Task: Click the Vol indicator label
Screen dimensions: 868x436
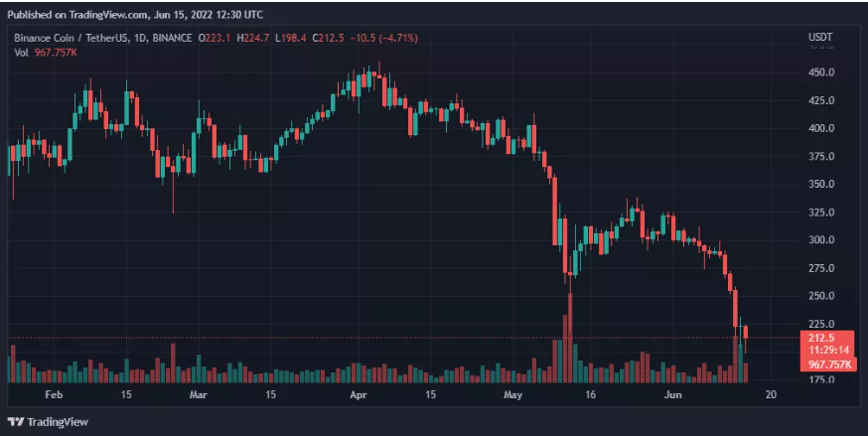Action: tap(21, 52)
